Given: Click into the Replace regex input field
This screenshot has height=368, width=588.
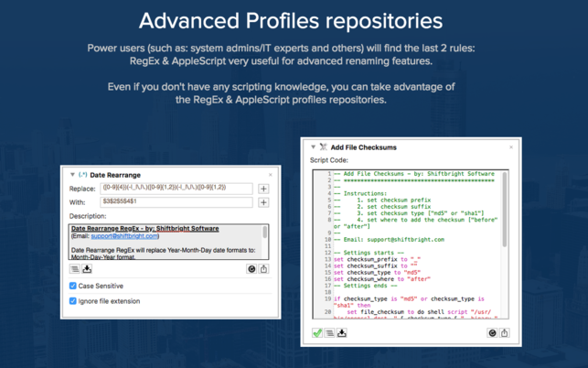Looking at the screenshot, I should 176,189.
